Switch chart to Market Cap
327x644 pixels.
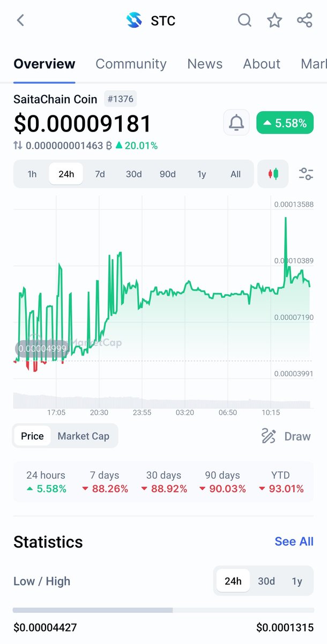pos(83,436)
